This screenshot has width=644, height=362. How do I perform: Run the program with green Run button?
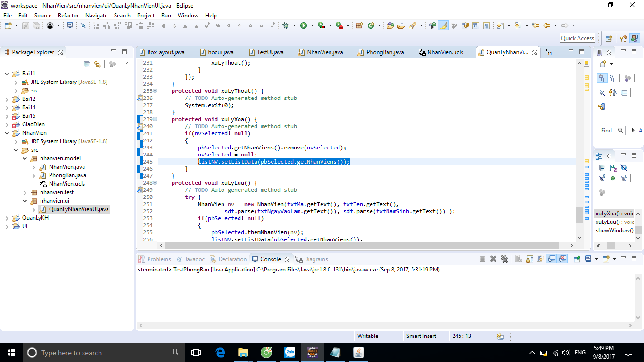pos(304,25)
